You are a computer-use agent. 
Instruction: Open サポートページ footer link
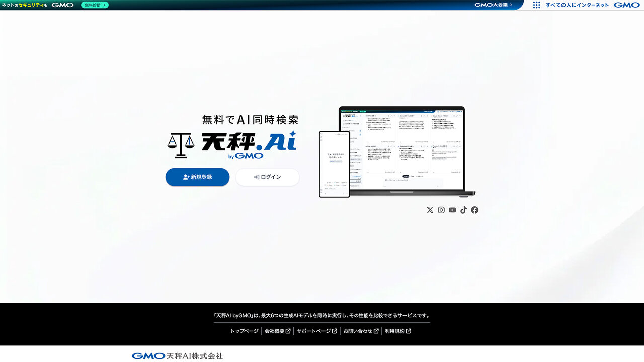click(316, 331)
